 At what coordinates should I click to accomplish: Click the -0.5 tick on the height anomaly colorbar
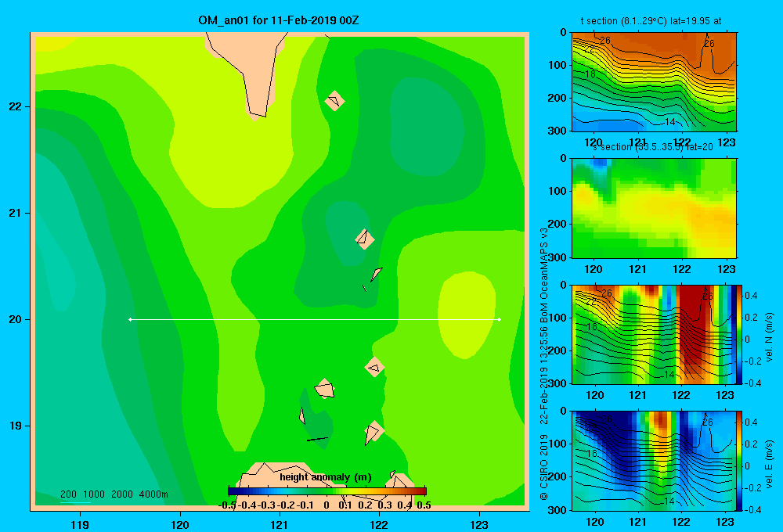[x=227, y=505]
